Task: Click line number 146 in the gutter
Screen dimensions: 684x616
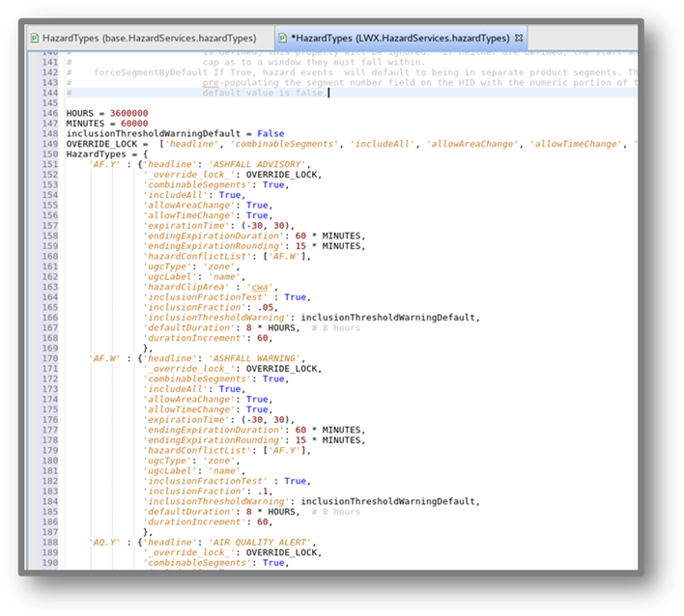Action: pos(49,113)
